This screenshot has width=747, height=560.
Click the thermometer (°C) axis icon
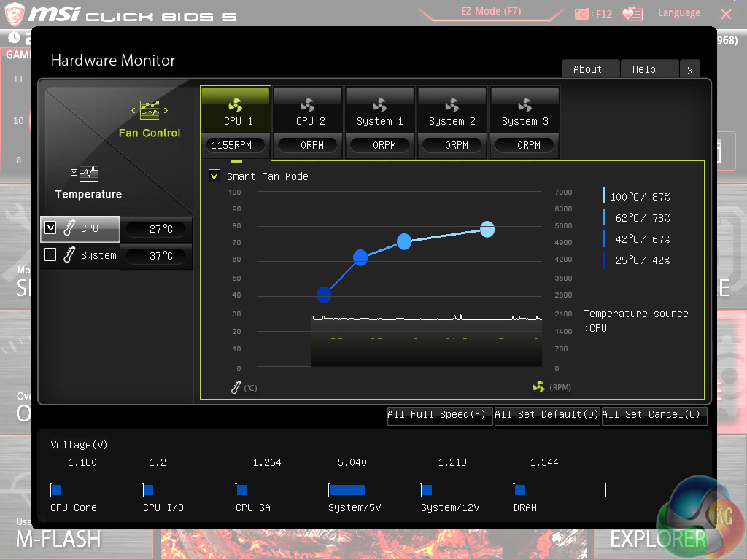coord(236,387)
